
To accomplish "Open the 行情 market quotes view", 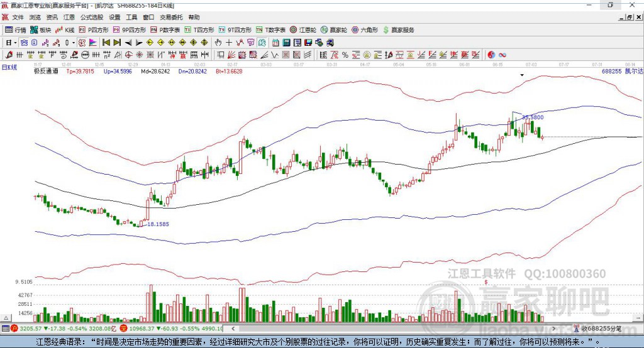I will (15, 30).
